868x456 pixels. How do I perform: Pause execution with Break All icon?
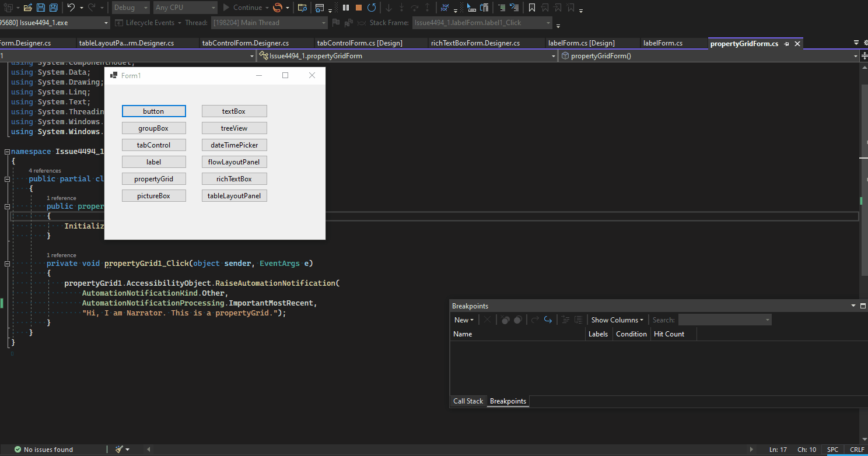tap(346, 8)
